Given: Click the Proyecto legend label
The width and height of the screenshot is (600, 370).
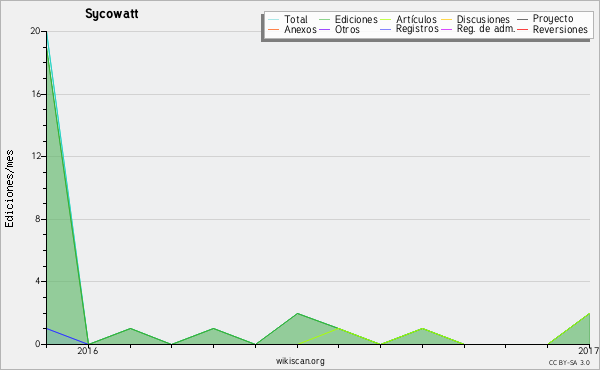Looking at the screenshot, I should 553,19.
